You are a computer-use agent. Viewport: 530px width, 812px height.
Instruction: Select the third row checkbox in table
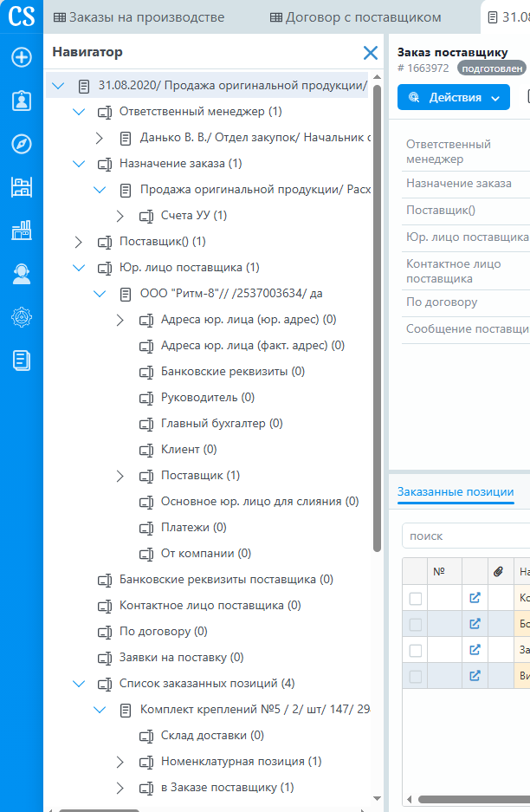[x=416, y=651]
